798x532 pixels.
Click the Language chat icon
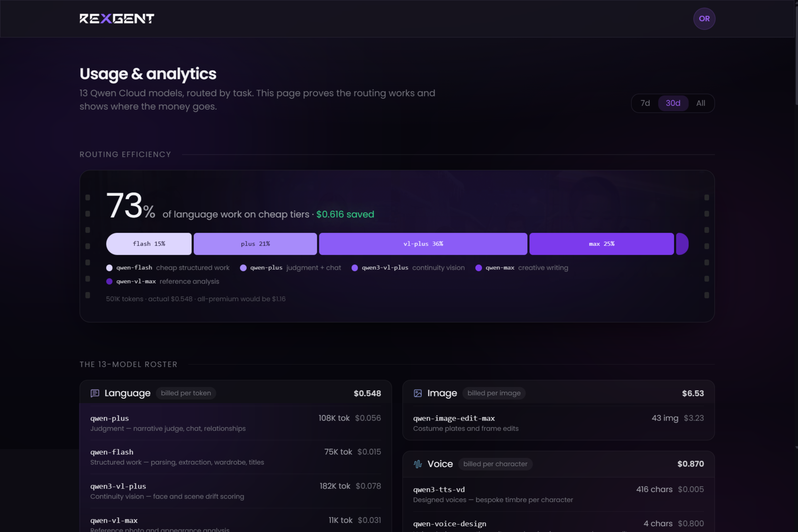95,393
